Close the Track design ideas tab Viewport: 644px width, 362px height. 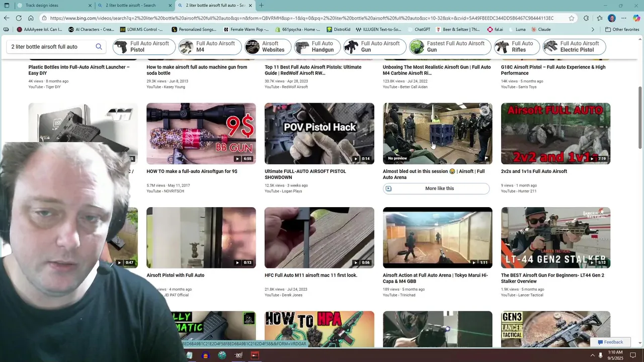coord(90,6)
